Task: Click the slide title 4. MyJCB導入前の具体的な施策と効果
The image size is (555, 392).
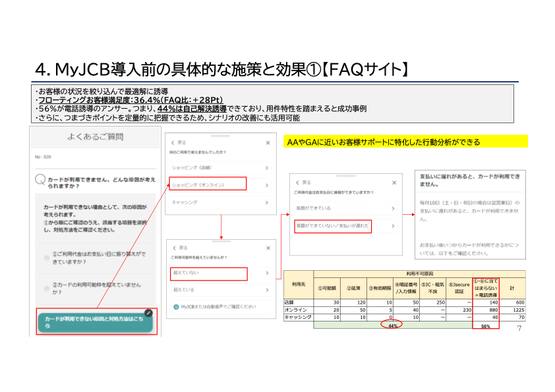Action: pyautogui.click(x=223, y=69)
